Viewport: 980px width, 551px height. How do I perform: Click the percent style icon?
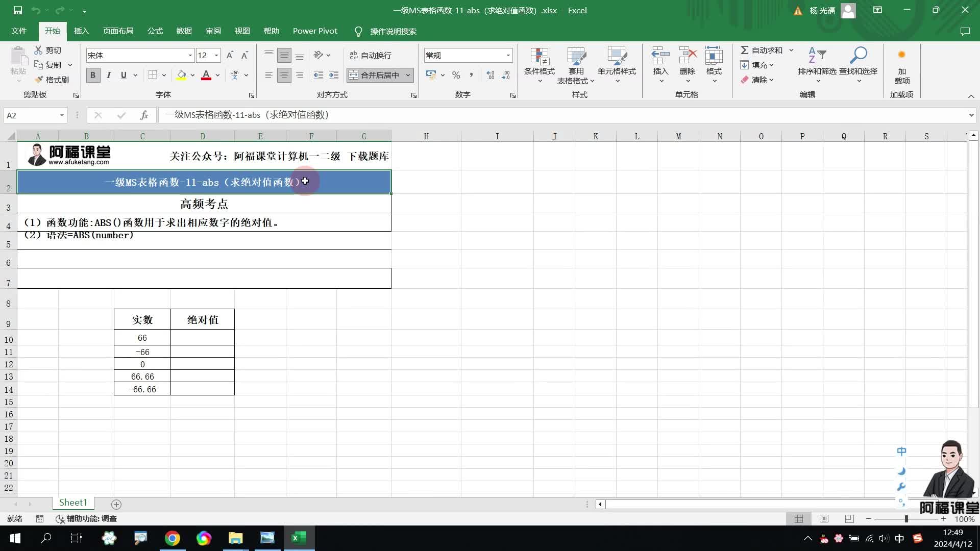click(x=456, y=75)
